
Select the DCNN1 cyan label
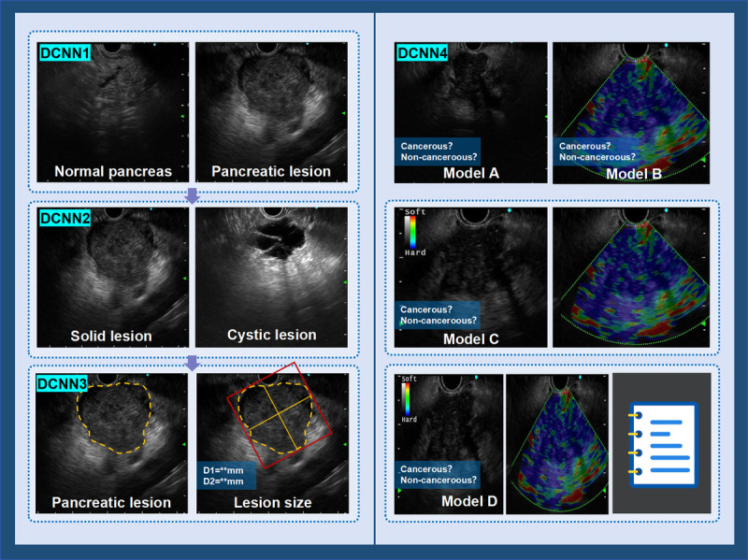coord(65,52)
